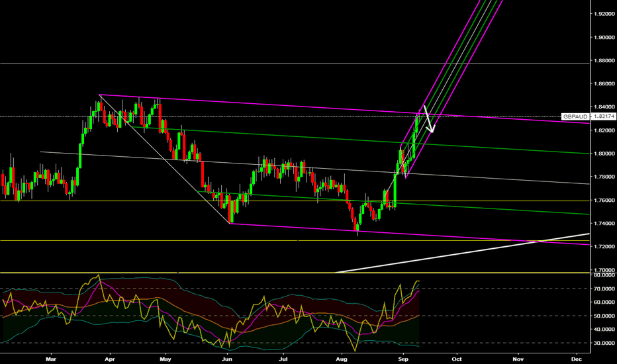Click the 1.76000 price axis label

[x=604, y=201]
